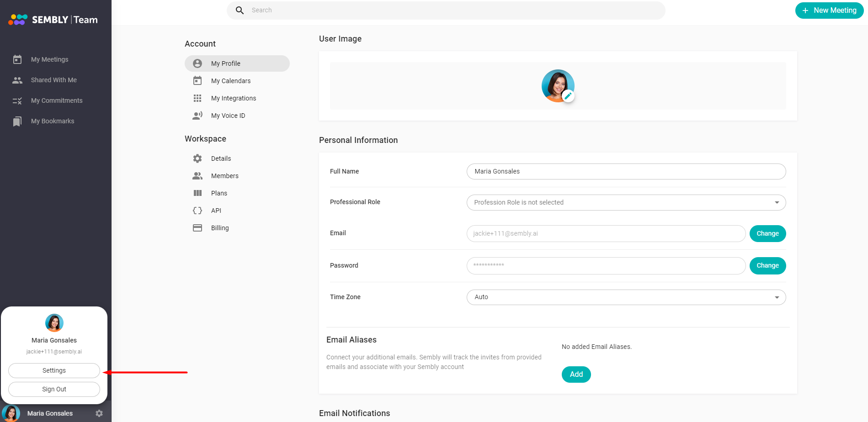The width and height of the screenshot is (868, 422).
Task: Click the Shared With Me people icon
Action: click(x=17, y=80)
